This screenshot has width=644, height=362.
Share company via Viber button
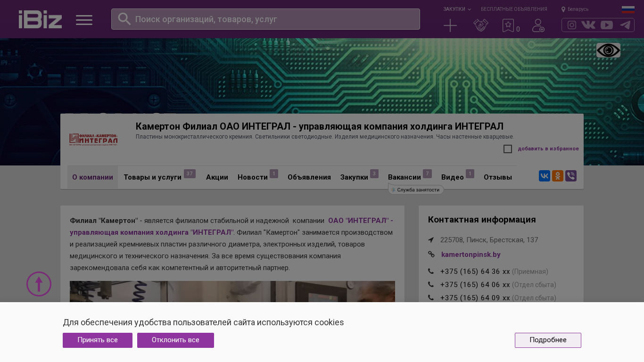(571, 176)
